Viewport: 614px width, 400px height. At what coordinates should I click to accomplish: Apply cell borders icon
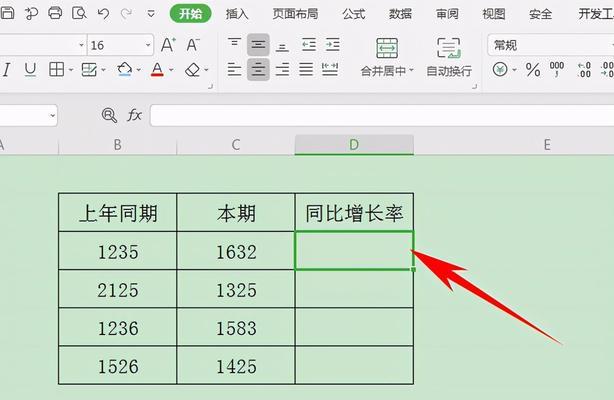56,69
